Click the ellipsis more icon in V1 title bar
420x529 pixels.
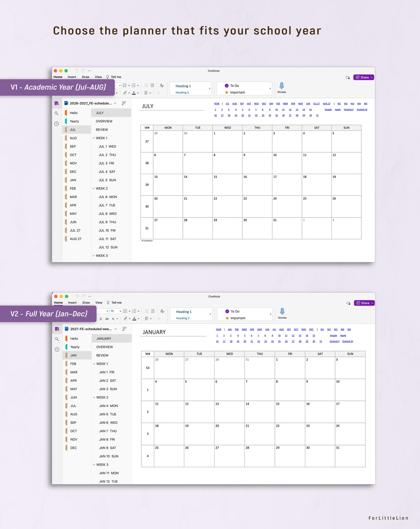click(x=89, y=71)
